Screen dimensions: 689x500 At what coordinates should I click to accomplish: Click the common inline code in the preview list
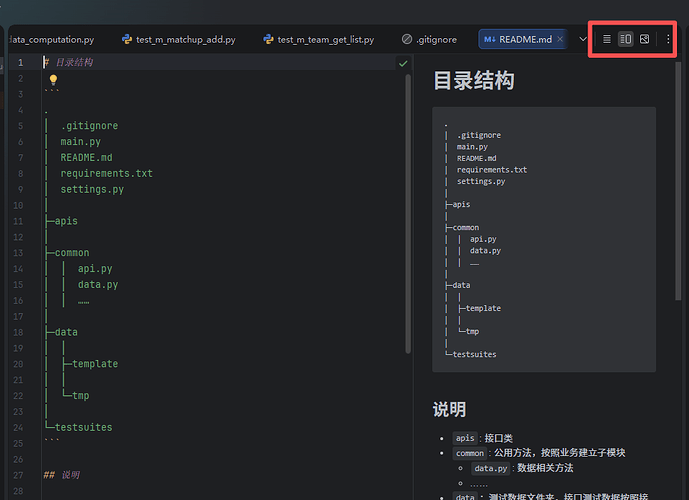pos(470,453)
